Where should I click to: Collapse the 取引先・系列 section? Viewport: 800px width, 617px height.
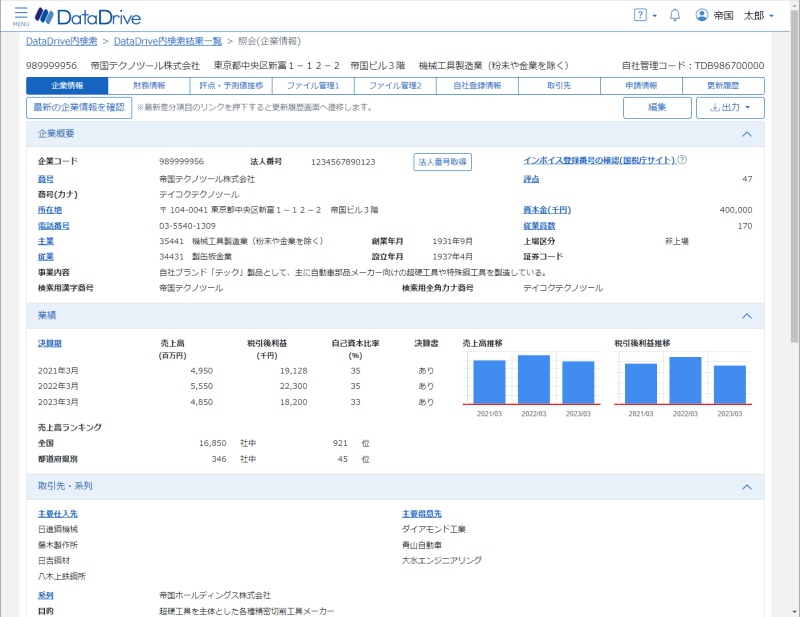coord(746,487)
